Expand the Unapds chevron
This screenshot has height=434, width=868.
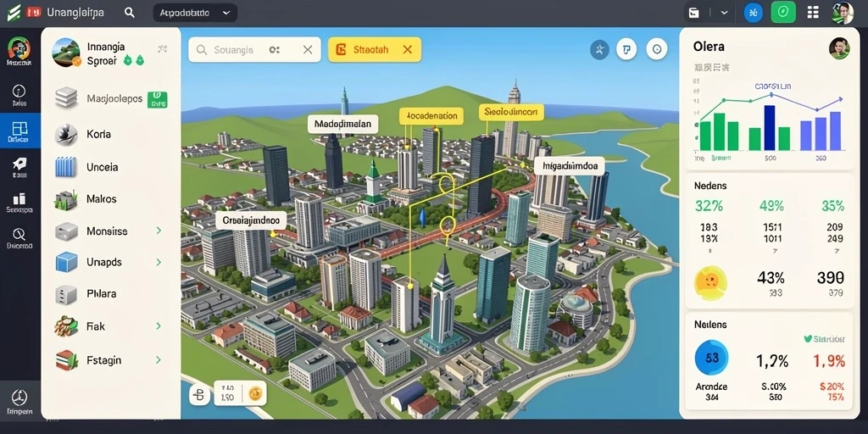coord(159,262)
